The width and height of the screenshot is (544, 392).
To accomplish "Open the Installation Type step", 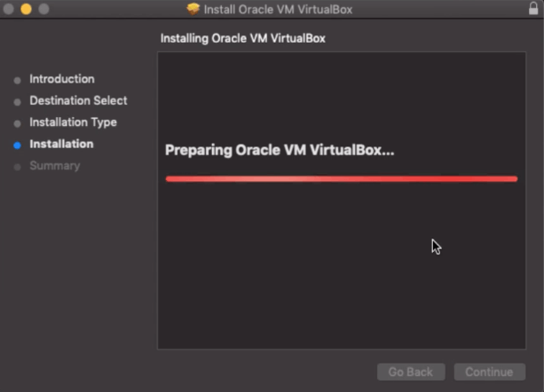I will click(73, 122).
